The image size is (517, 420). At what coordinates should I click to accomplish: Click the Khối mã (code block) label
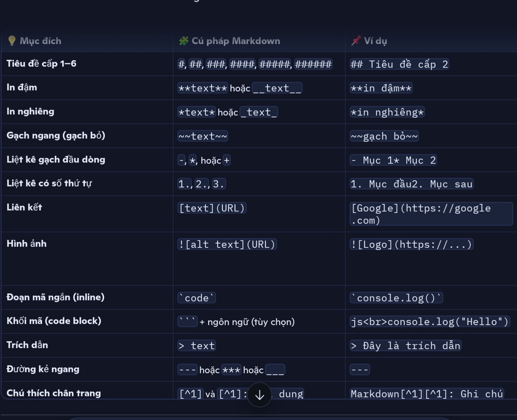54,321
